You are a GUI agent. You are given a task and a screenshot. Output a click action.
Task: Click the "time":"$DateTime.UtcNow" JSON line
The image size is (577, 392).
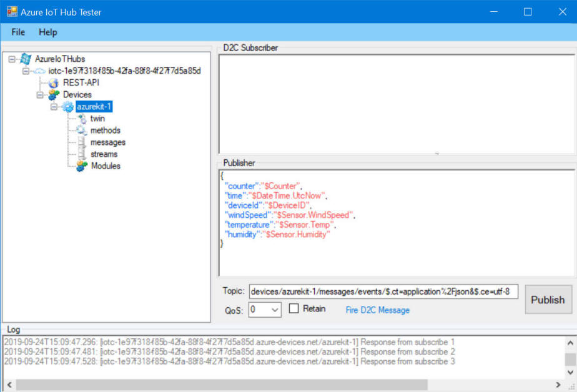275,195
